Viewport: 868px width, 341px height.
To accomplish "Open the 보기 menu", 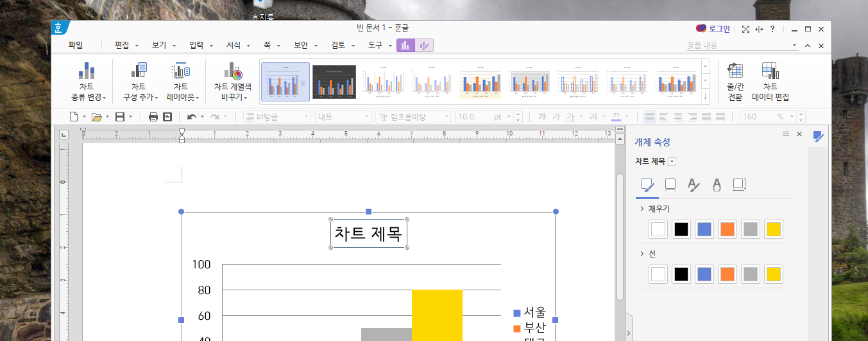I will (159, 46).
